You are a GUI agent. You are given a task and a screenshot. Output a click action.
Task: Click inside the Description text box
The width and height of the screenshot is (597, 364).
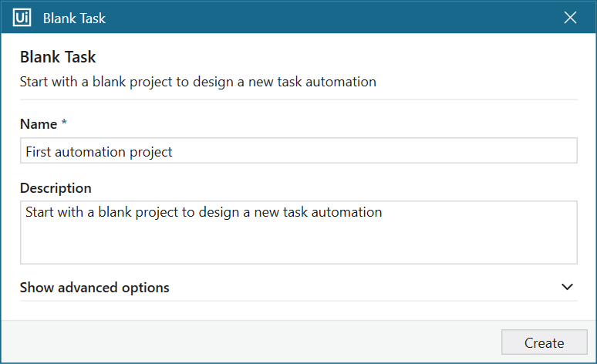pos(298,232)
